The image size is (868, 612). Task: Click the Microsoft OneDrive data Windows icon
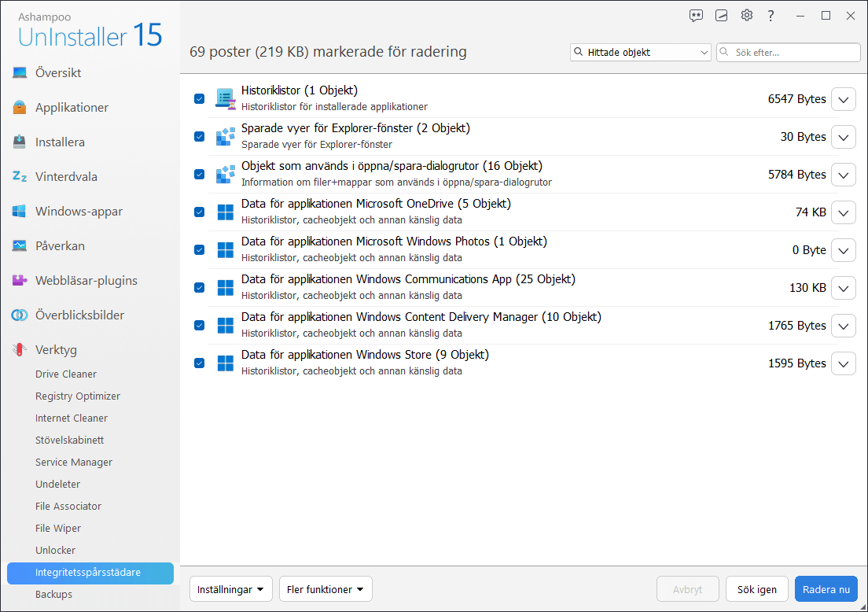[226, 212]
